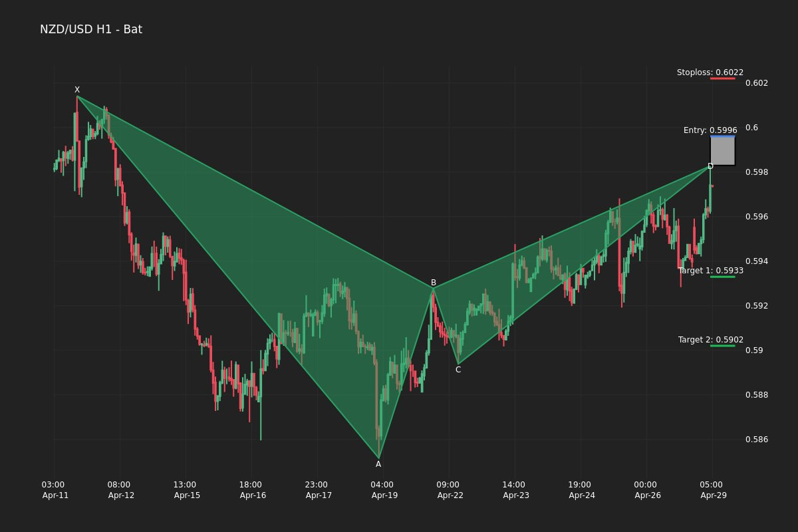Click pattern point label C
This screenshot has width=798, height=532.
[x=458, y=370]
